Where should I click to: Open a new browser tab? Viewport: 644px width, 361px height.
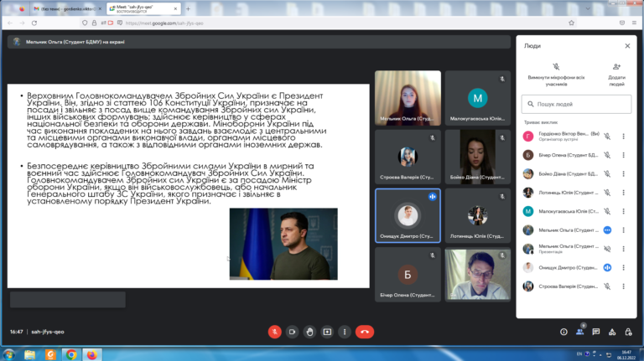pyautogui.click(x=188, y=8)
